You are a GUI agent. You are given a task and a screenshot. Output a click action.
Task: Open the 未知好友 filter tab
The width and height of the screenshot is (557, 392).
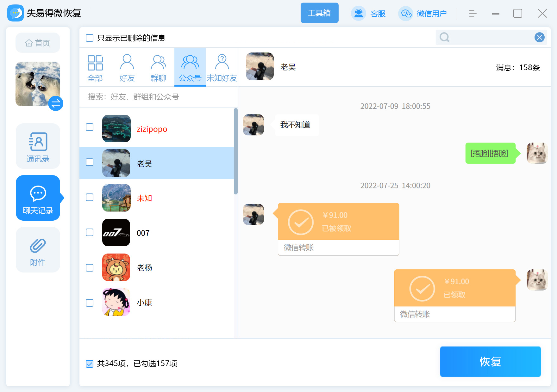tap(222, 67)
